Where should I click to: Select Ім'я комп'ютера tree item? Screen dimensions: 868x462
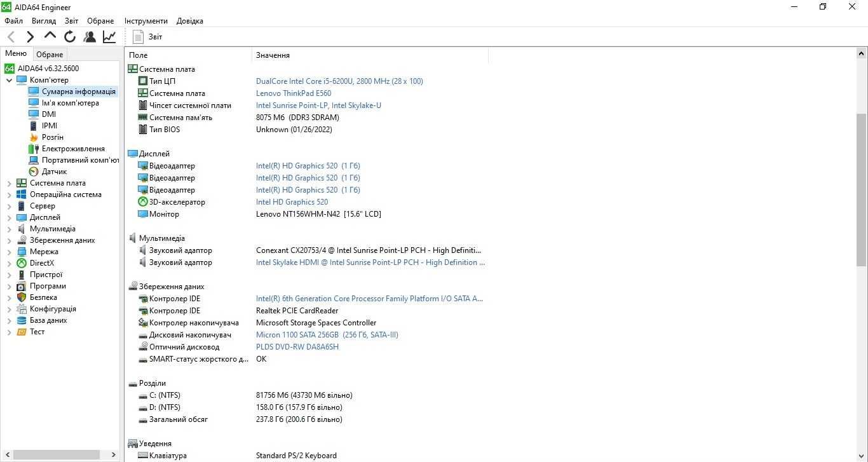(71, 103)
